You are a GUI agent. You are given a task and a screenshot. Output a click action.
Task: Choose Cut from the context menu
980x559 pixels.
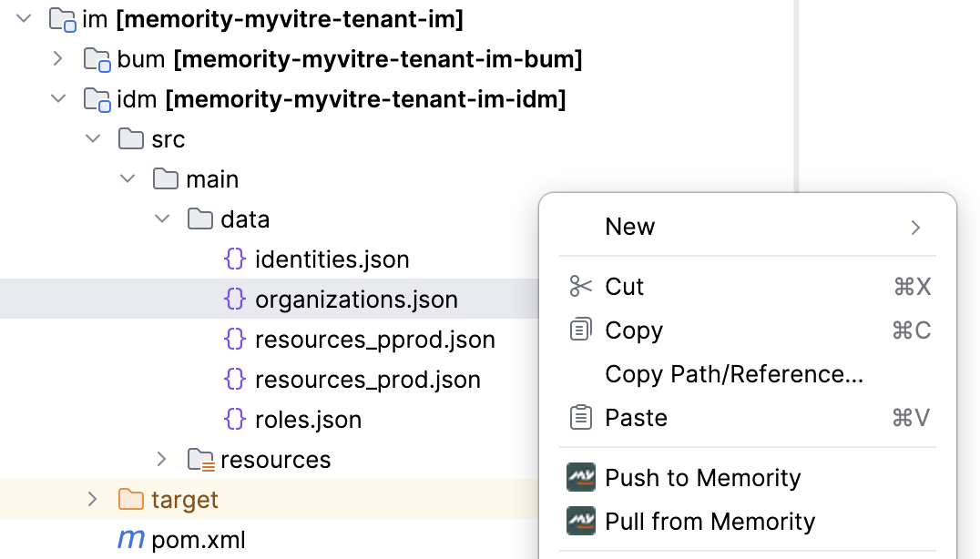pos(748,286)
